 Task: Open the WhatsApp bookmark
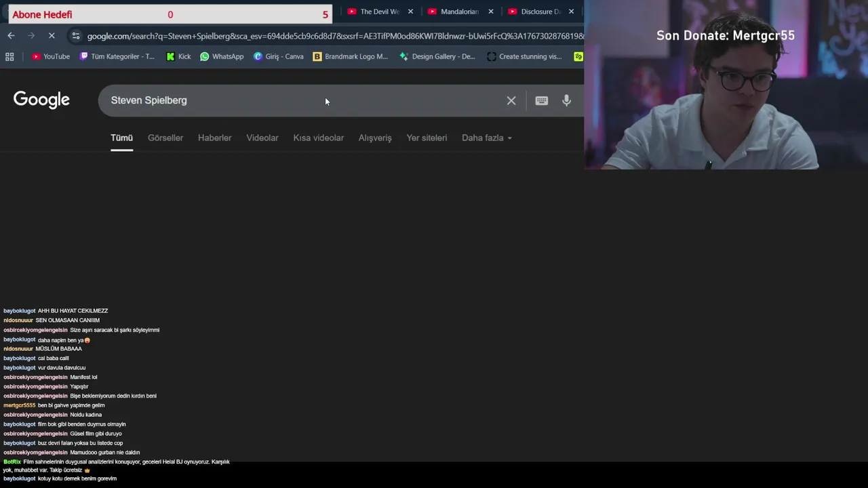[x=222, y=57]
